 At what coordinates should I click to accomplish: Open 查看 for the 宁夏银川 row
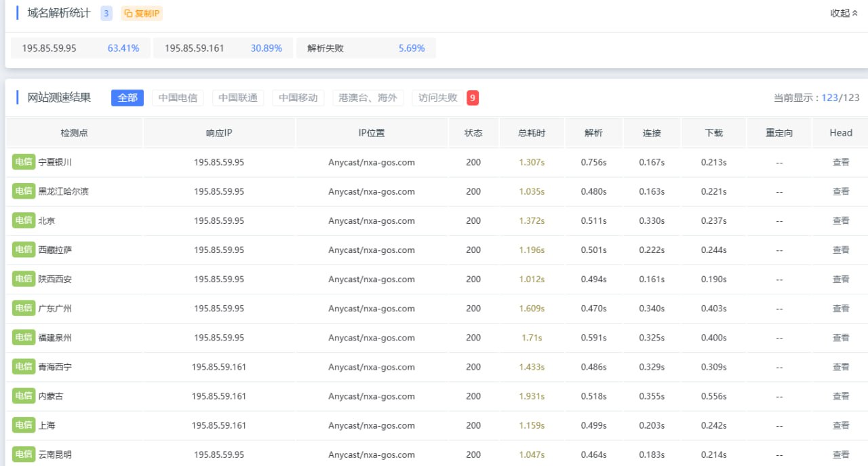tap(841, 162)
